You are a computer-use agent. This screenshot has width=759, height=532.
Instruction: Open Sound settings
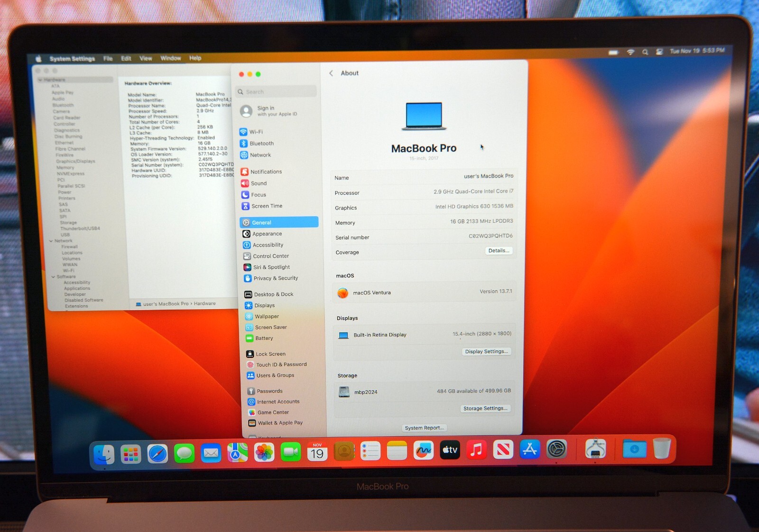click(x=254, y=183)
